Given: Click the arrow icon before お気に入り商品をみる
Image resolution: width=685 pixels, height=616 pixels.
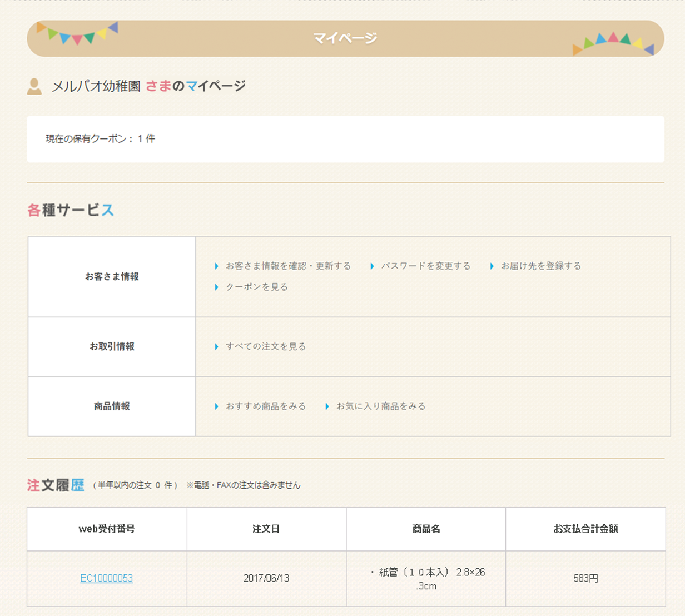Looking at the screenshot, I should (326, 406).
